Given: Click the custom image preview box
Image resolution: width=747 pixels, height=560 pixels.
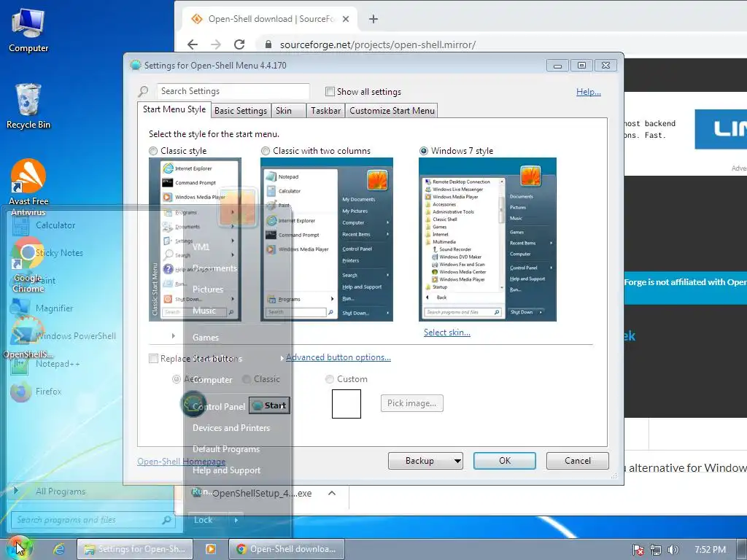Looking at the screenshot, I should [347, 404].
